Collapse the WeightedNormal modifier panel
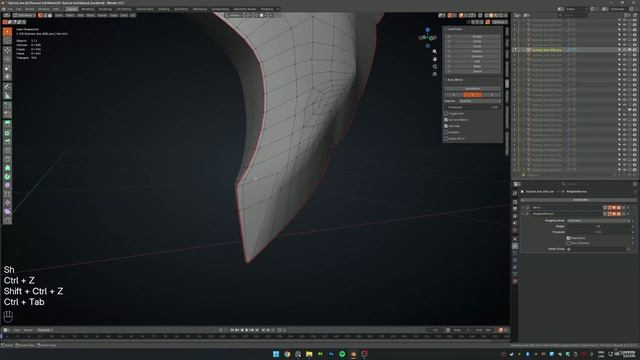The width and height of the screenshot is (640, 360). pyautogui.click(x=523, y=213)
